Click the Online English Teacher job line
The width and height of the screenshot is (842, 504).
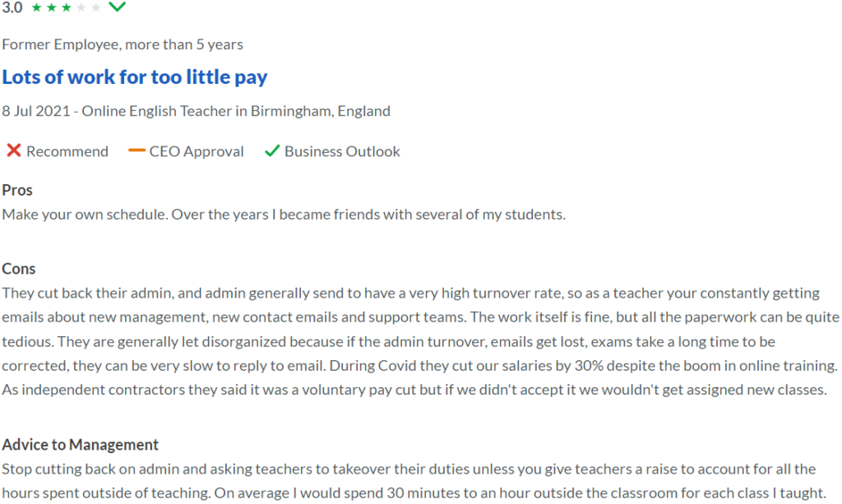point(196,111)
